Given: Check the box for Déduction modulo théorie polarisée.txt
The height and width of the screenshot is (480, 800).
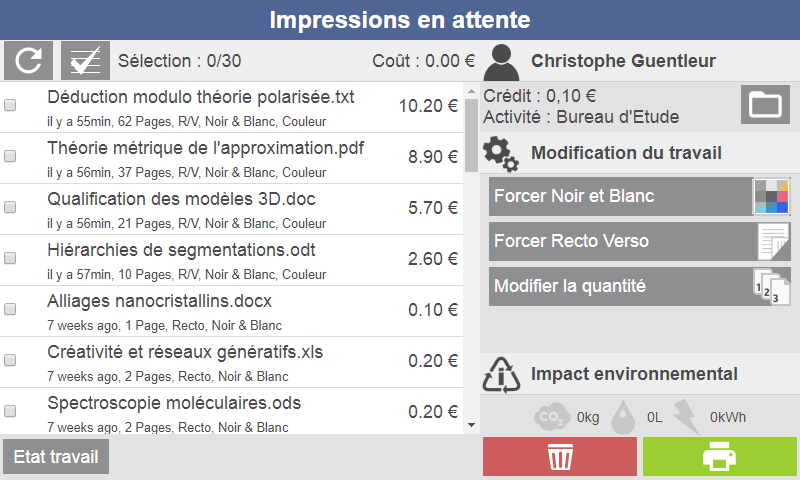Looking at the screenshot, I should tap(10, 105).
